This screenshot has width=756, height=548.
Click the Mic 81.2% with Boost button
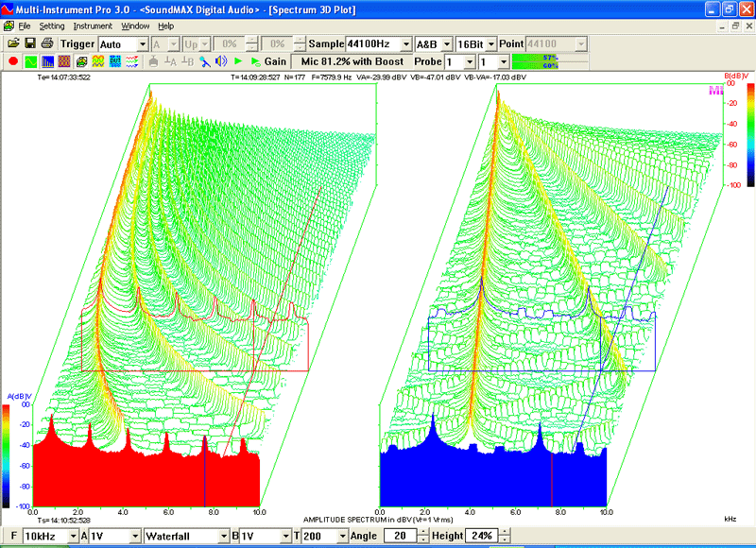(352, 61)
